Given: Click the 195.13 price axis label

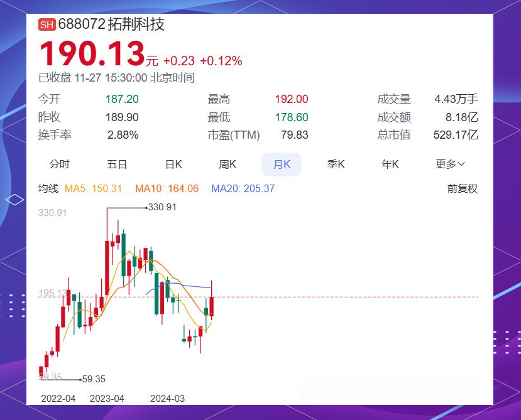Looking at the screenshot, I should point(53,293).
